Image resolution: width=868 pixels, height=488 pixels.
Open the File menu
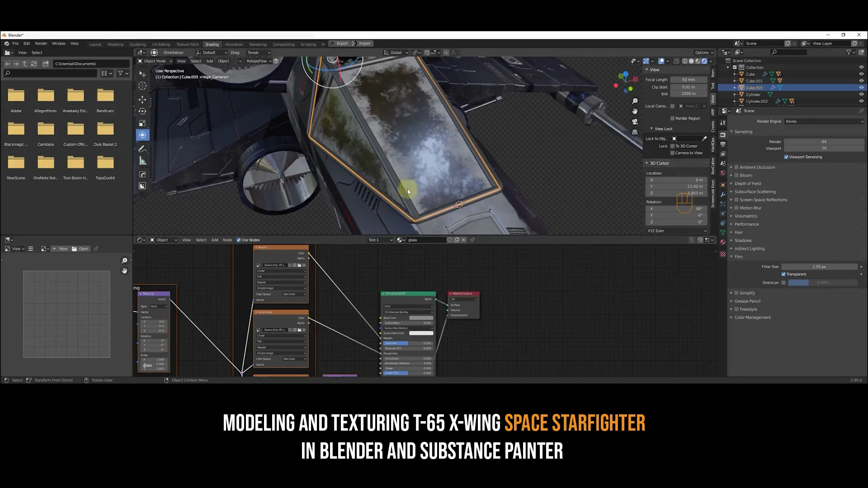[15, 43]
